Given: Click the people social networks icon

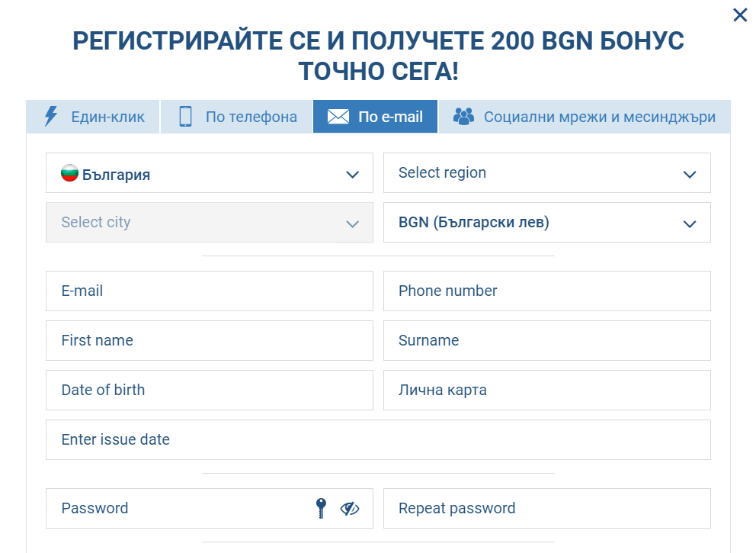Looking at the screenshot, I should click(x=463, y=116).
